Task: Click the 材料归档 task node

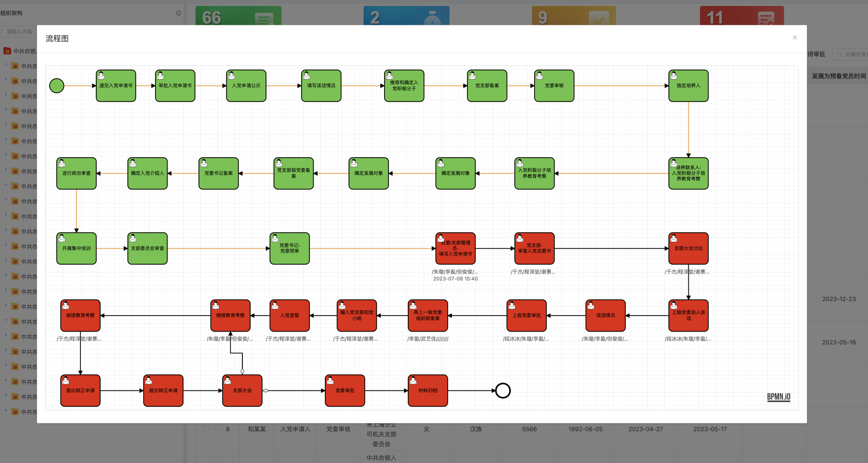Action: point(428,391)
